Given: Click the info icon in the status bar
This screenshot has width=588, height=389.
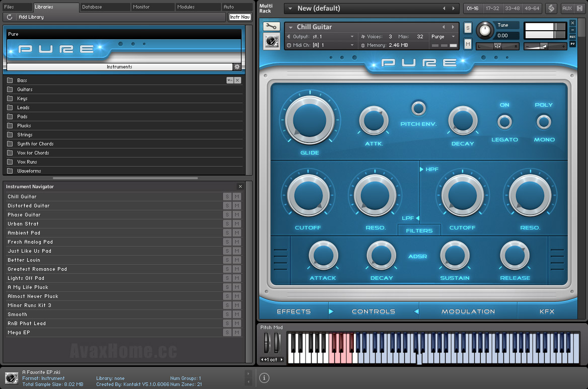Looking at the screenshot, I should pyautogui.click(x=264, y=378).
